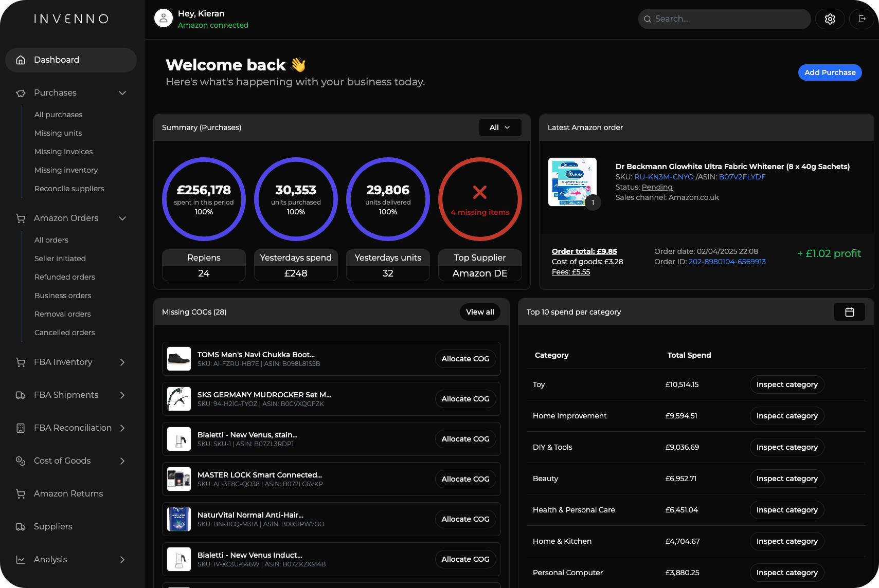Viewport: 879px width, 588px height.
Task: Expand the FBA Reconciliation chevron
Action: click(122, 428)
